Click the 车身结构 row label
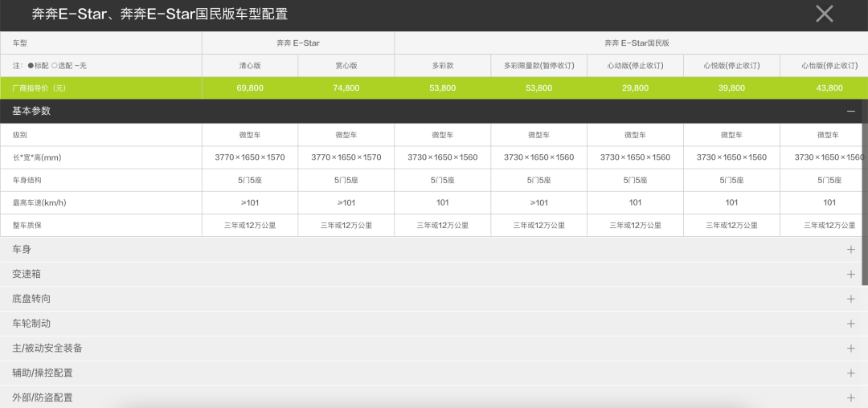Viewport: 868px width, 408px height. pyautogui.click(x=27, y=180)
